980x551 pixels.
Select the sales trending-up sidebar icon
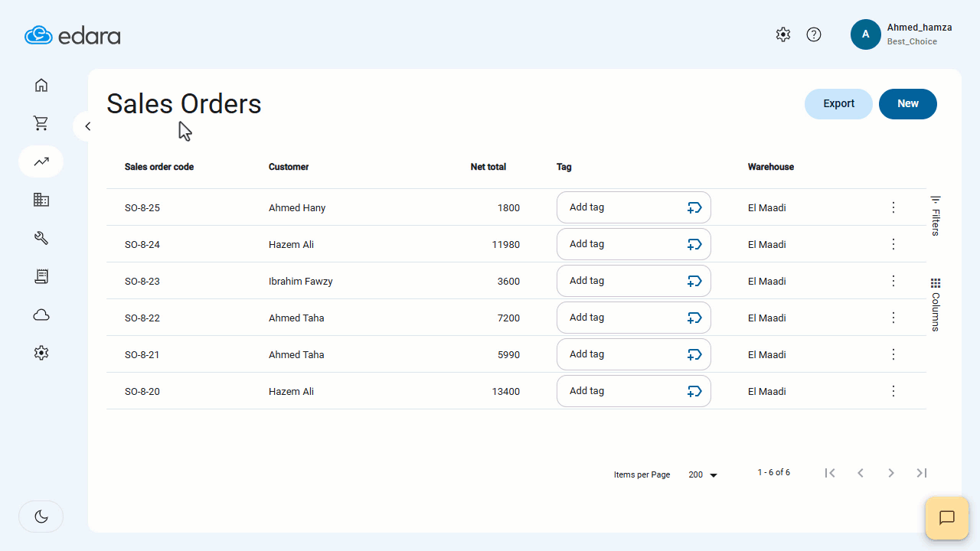41,161
